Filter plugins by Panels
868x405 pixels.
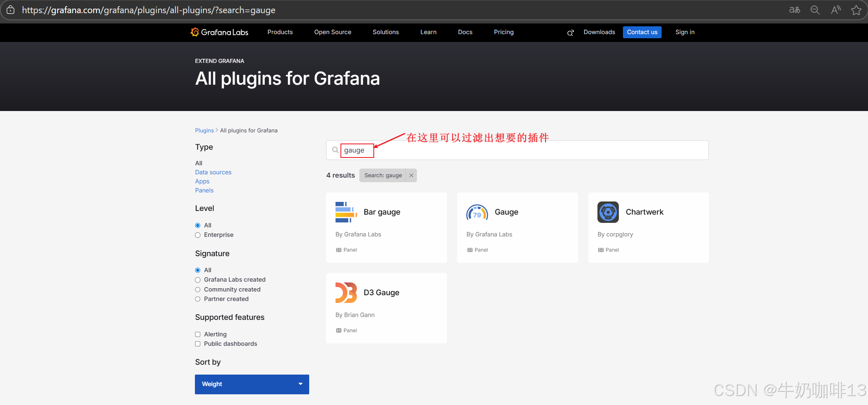click(x=204, y=190)
